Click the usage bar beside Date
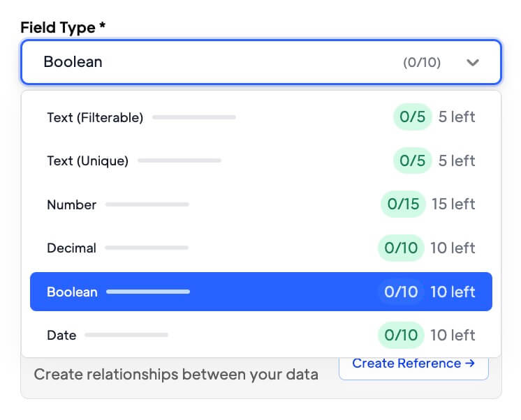Viewport: 521px width, 420px height. pos(126,335)
